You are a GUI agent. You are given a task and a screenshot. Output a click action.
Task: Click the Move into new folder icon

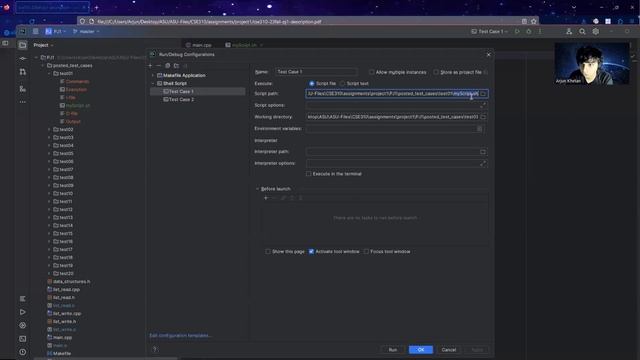176,65
